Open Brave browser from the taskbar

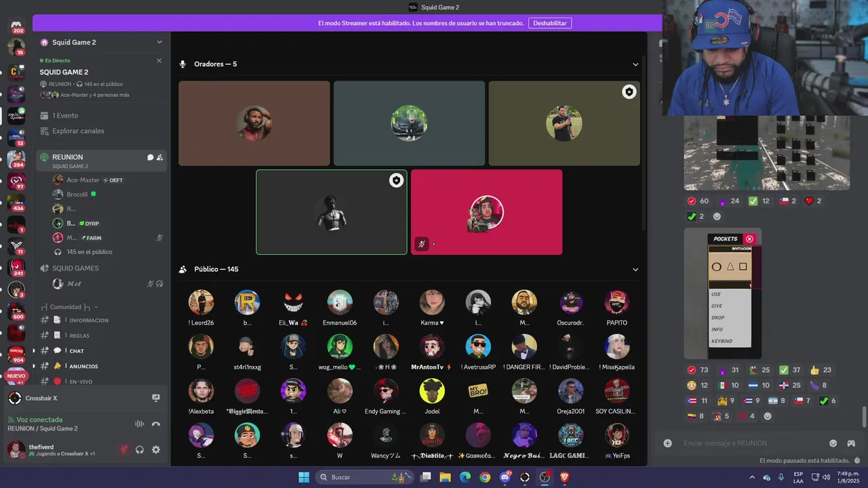click(564, 477)
